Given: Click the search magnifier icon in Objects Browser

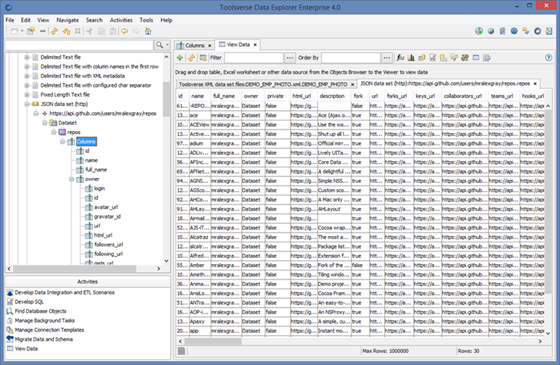Looking at the screenshot, I should [159, 45].
